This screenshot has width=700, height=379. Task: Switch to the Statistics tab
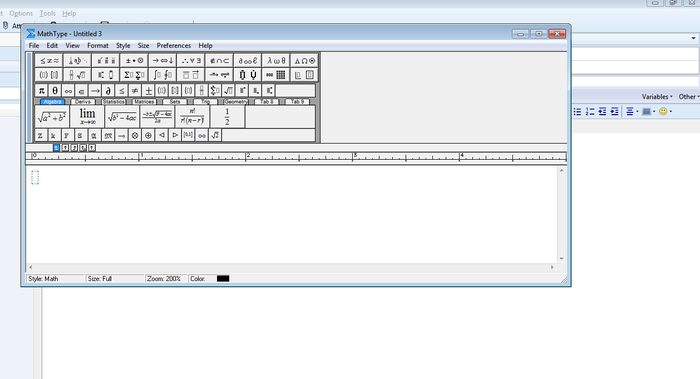[x=113, y=102]
